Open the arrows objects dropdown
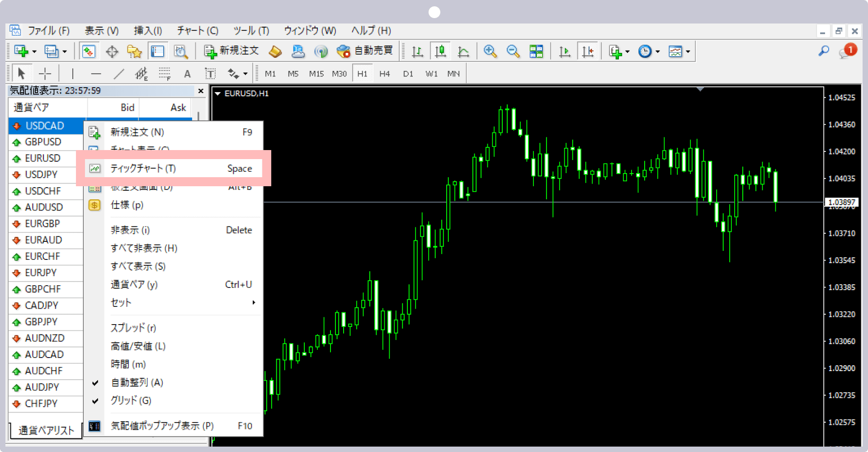The image size is (868, 452). pos(237,73)
